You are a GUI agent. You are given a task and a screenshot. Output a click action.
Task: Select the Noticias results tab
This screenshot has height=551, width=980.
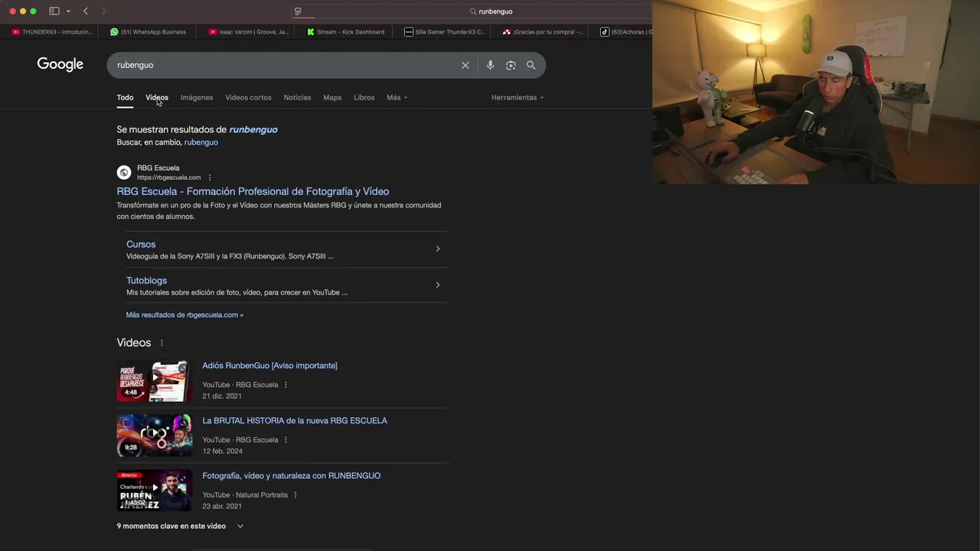297,98
